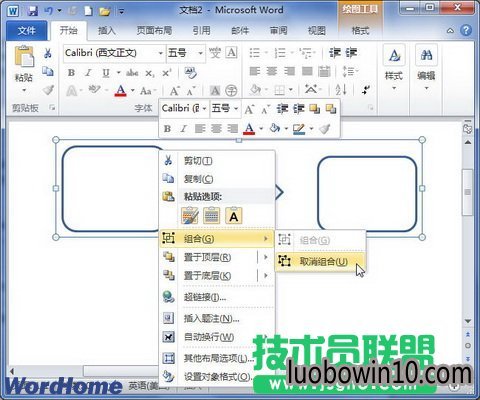Click the Keep Source Formatting paste option

190,216
